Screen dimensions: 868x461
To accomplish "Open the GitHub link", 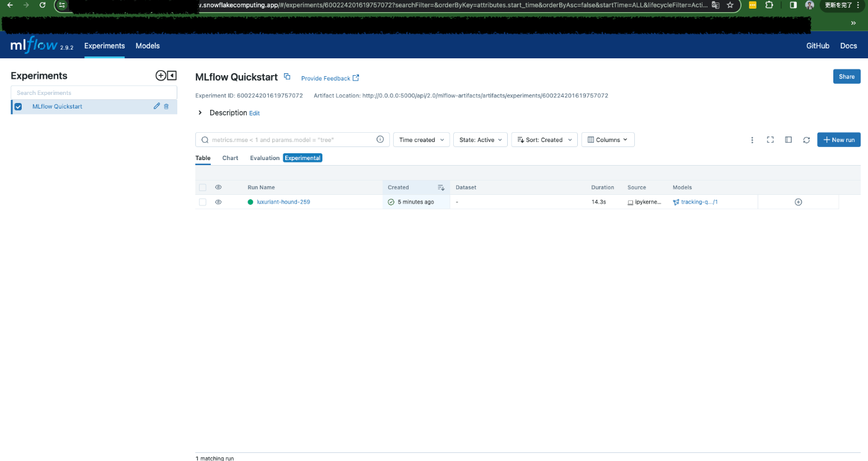I will 817,46.
